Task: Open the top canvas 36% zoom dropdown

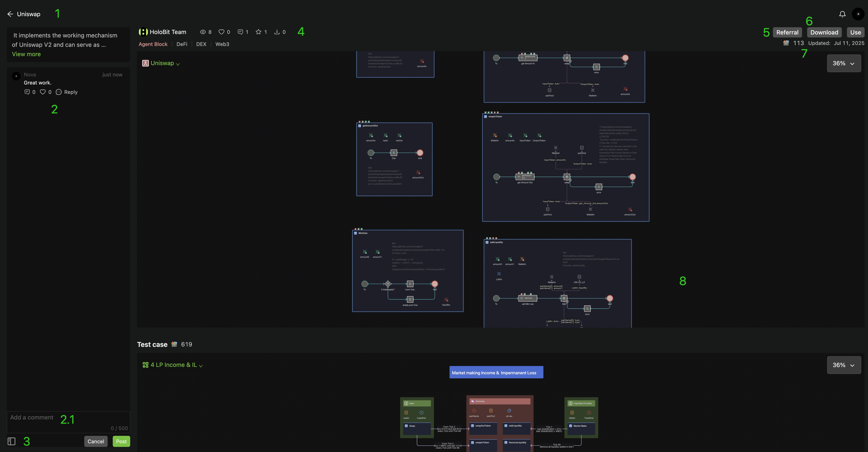Action: click(843, 63)
